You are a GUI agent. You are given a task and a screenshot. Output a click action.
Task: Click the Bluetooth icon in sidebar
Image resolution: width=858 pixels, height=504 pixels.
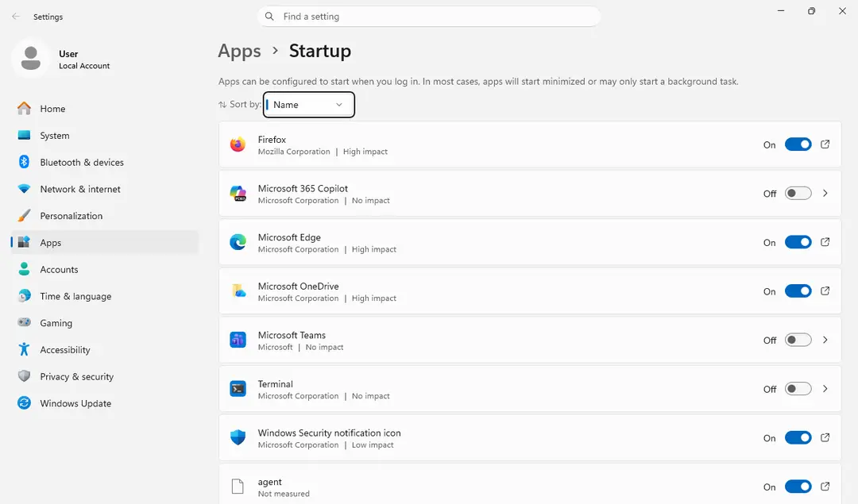click(24, 162)
